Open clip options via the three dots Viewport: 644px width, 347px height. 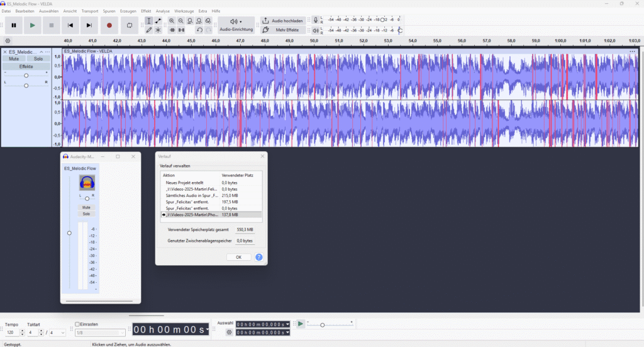(x=632, y=52)
